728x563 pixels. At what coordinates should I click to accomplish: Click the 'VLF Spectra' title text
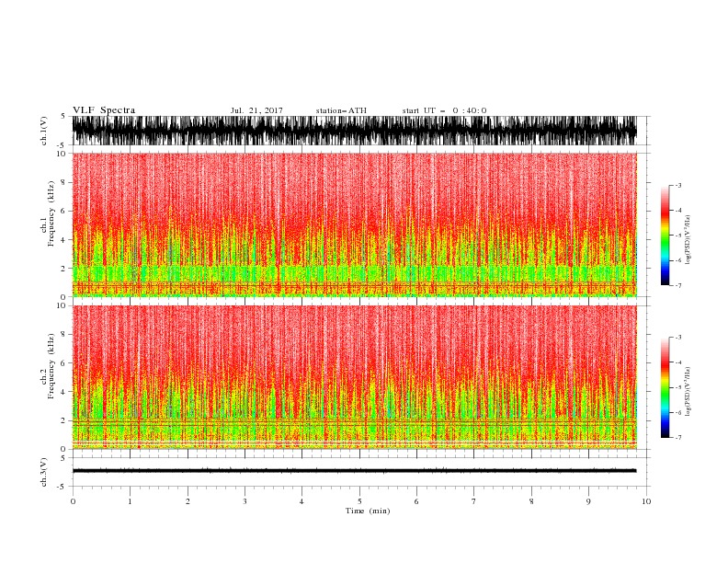click(x=104, y=110)
